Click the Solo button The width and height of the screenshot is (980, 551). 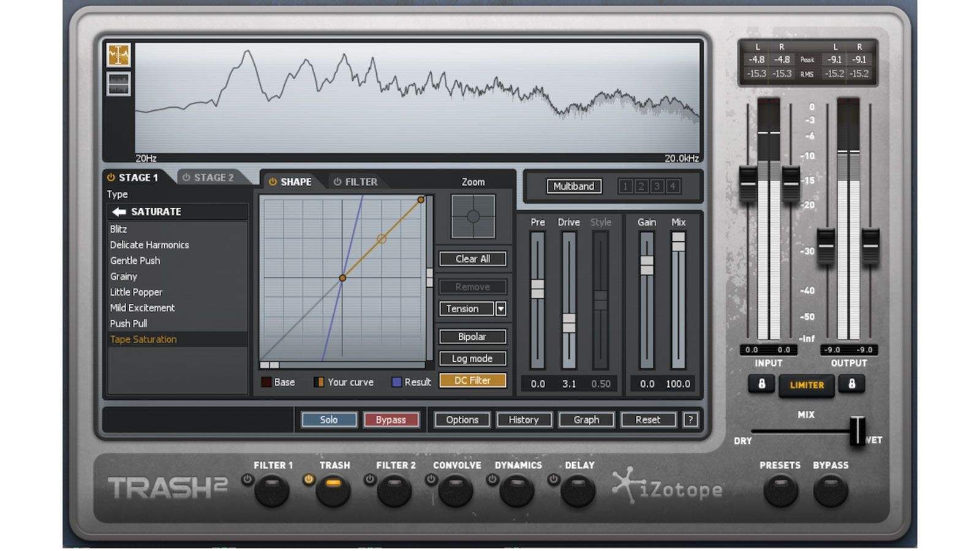coord(329,420)
